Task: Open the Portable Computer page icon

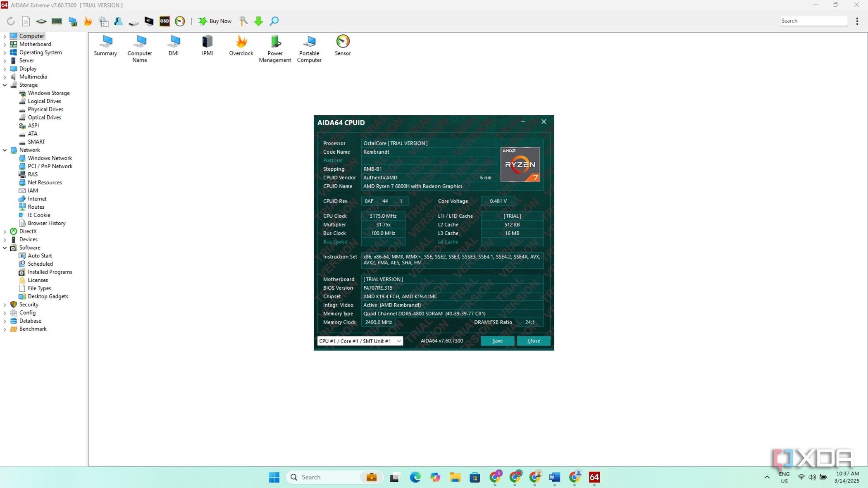Action: [309, 49]
